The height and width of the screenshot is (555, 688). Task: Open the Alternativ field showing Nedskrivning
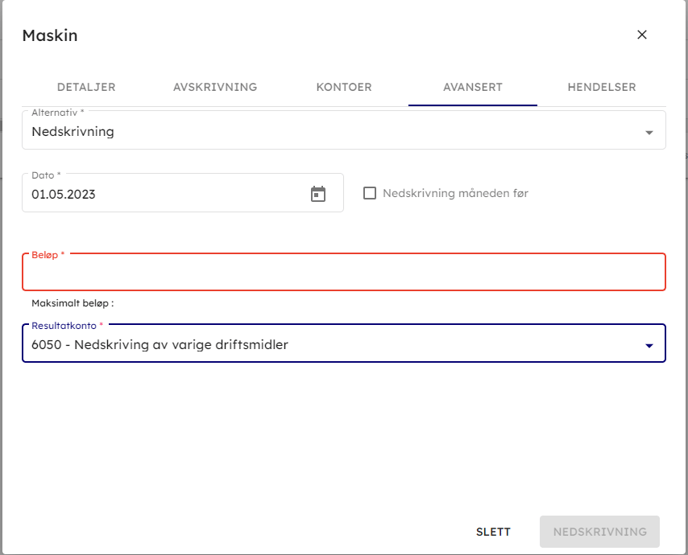tap(330, 131)
